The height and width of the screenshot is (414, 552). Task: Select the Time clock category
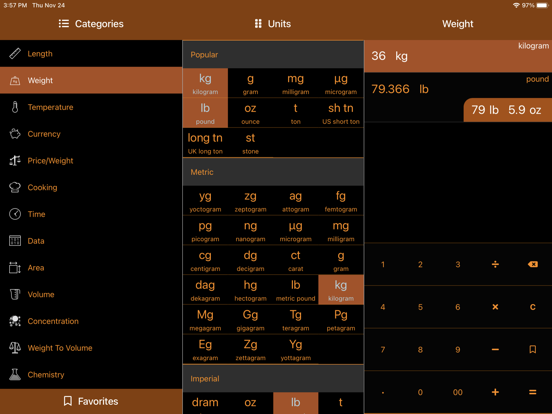pyautogui.click(x=91, y=214)
